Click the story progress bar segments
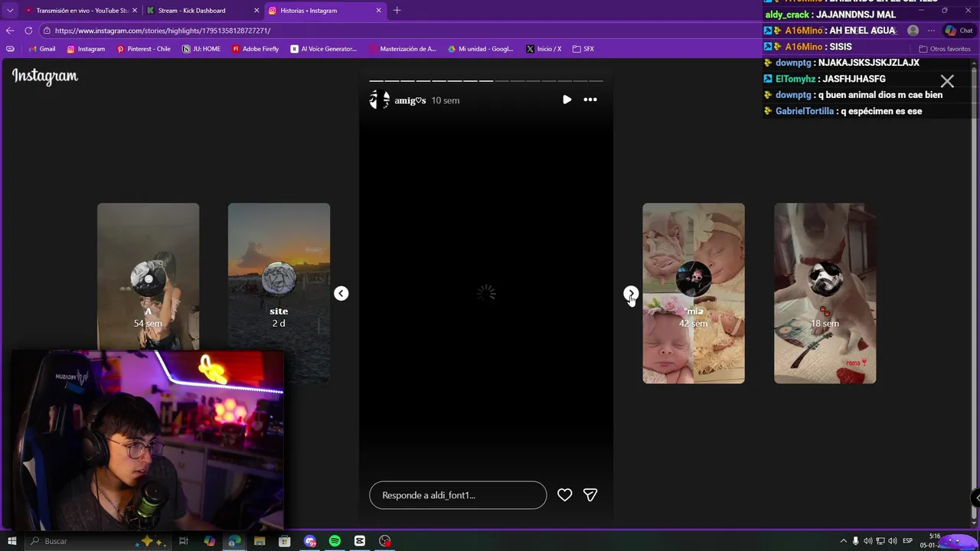This screenshot has height=551, width=980. tap(486, 80)
